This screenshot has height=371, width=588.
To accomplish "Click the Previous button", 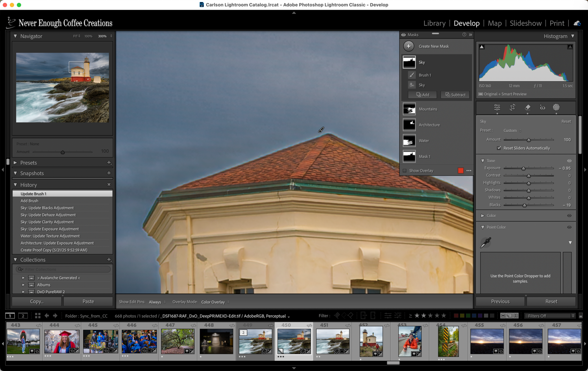I will click(x=500, y=301).
